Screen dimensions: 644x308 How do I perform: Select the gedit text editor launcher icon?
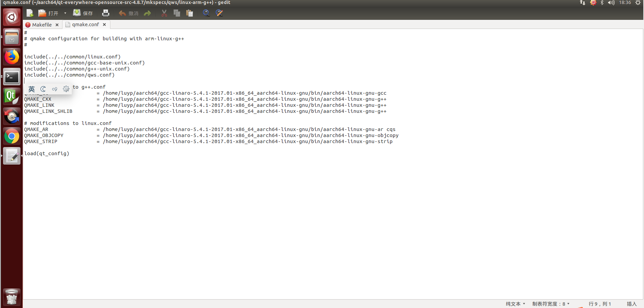click(x=12, y=156)
